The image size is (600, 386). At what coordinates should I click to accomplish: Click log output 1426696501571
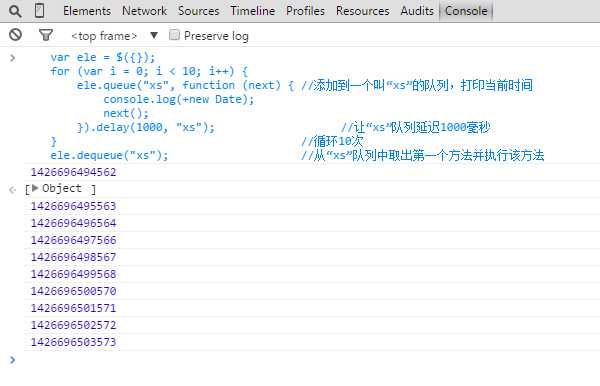tap(73, 308)
